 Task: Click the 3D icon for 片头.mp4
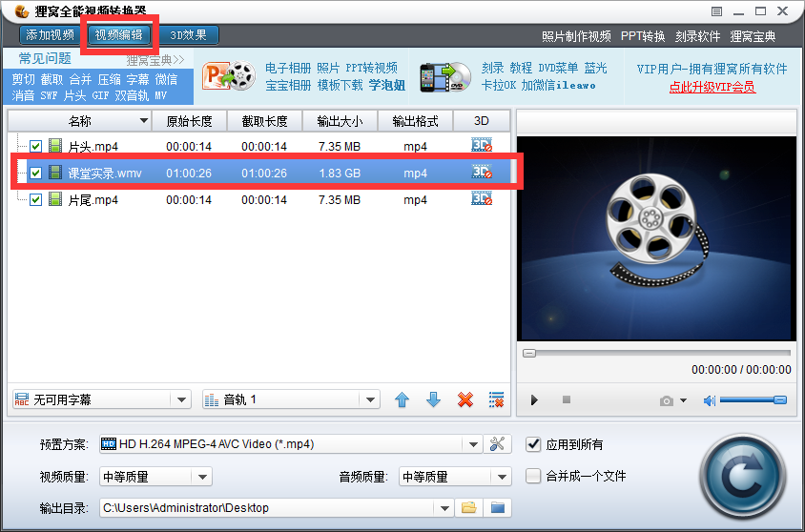(482, 146)
